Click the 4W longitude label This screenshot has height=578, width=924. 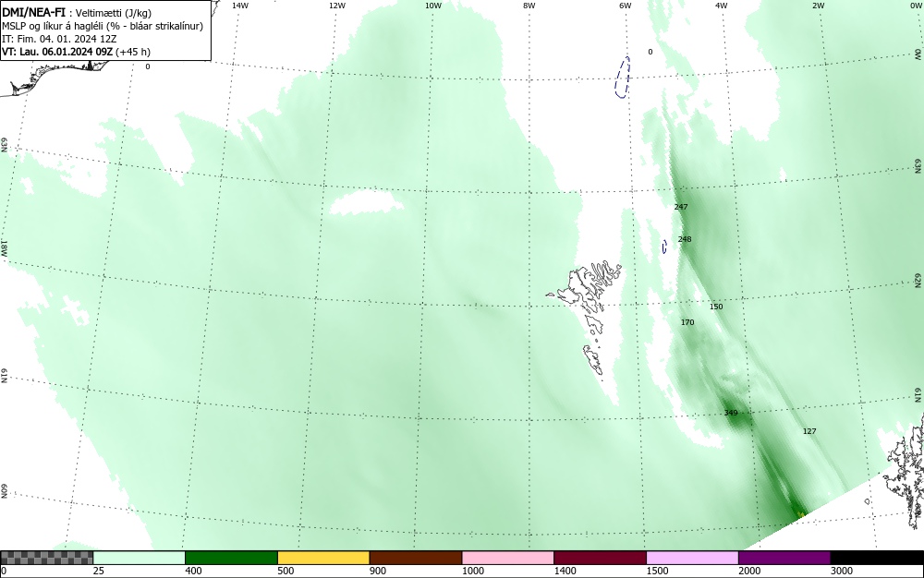coord(722,6)
